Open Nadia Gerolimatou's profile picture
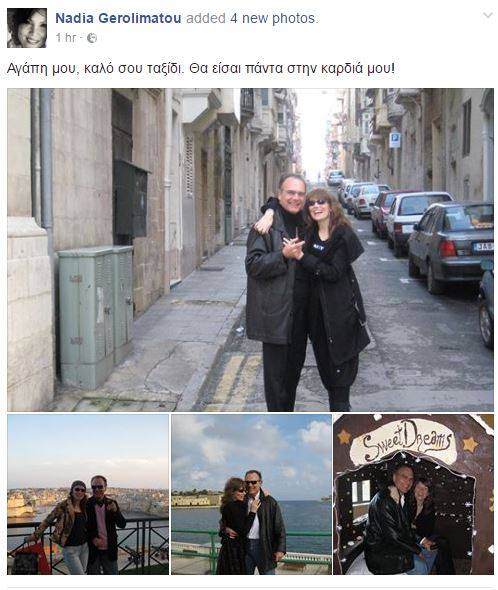 tap(27, 28)
